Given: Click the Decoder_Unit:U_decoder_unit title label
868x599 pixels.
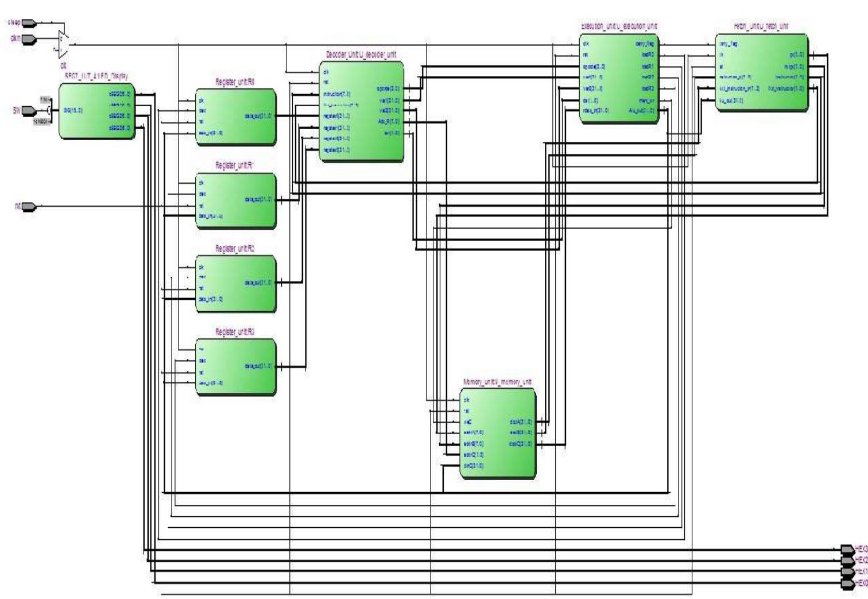Looking at the screenshot, I should click(x=361, y=55).
